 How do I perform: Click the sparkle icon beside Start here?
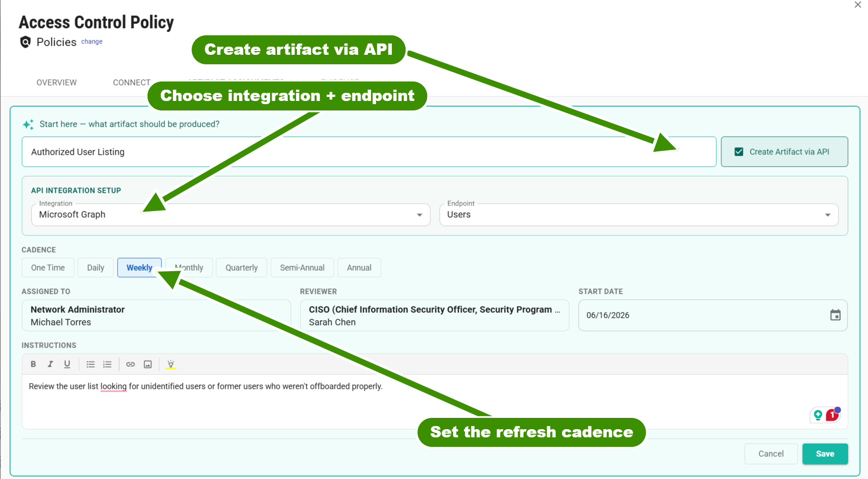pos(28,124)
